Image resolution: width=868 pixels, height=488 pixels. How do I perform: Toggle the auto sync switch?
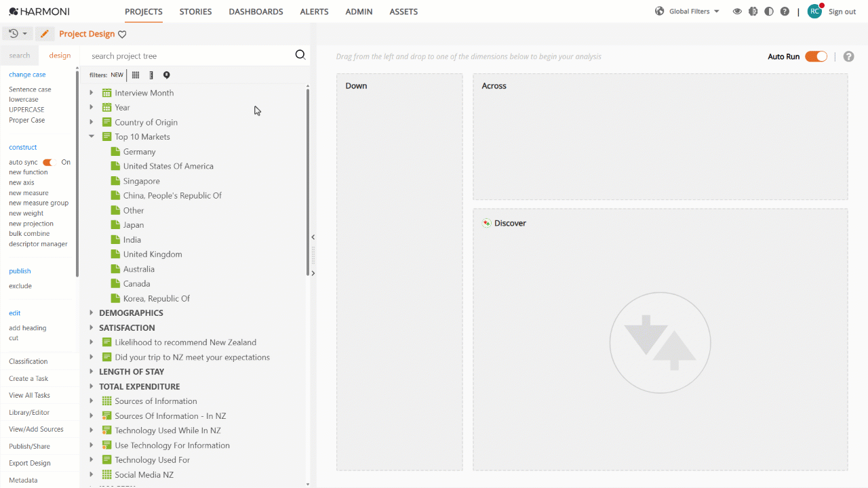47,163
